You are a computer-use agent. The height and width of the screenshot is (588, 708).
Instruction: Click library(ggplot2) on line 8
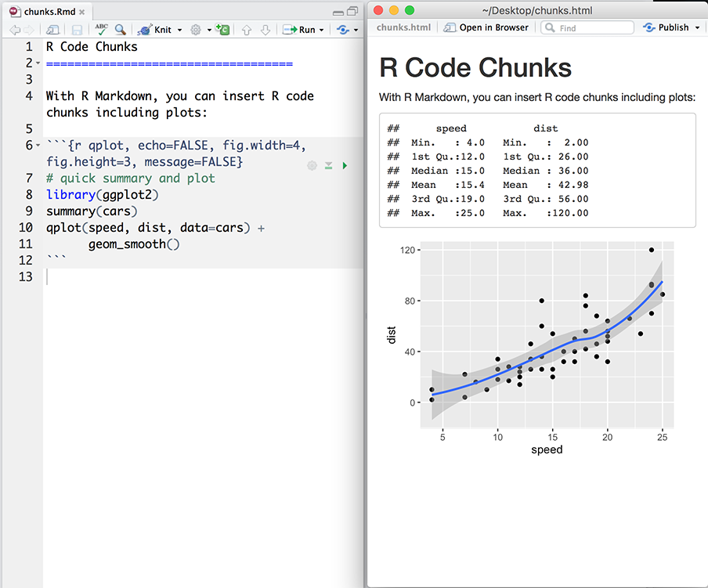(103, 194)
